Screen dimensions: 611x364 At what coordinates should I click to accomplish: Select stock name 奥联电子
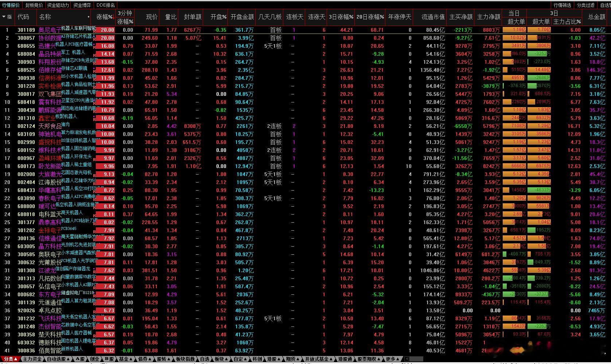50,254
